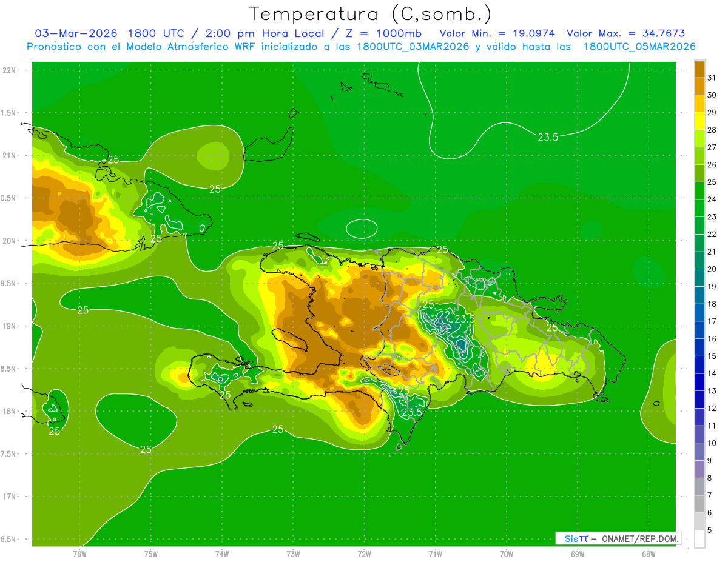Screen dimensions: 728x562
Task: Click the '68W' longitude axis label
Action: click(x=648, y=554)
